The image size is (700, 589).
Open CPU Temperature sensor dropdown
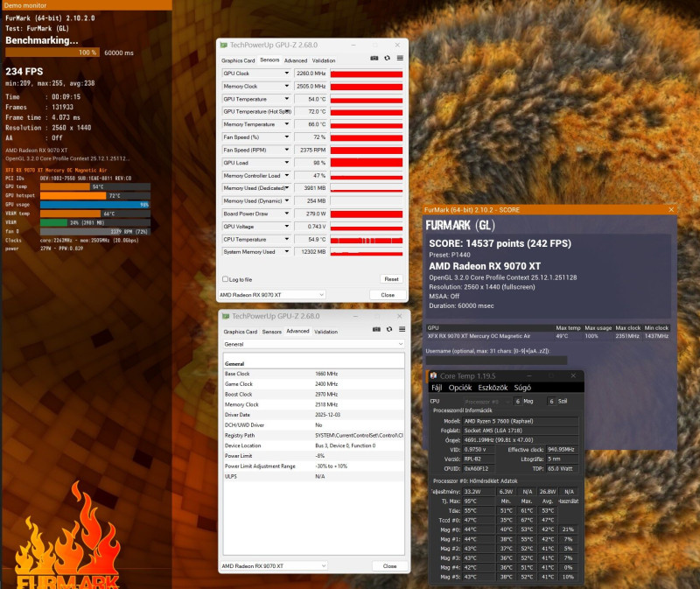click(x=287, y=239)
